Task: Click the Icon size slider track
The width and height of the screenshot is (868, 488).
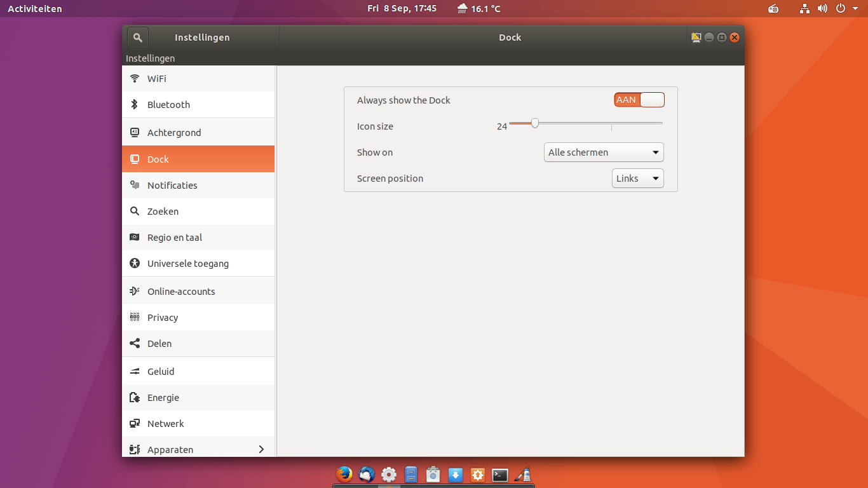Action: pos(586,123)
